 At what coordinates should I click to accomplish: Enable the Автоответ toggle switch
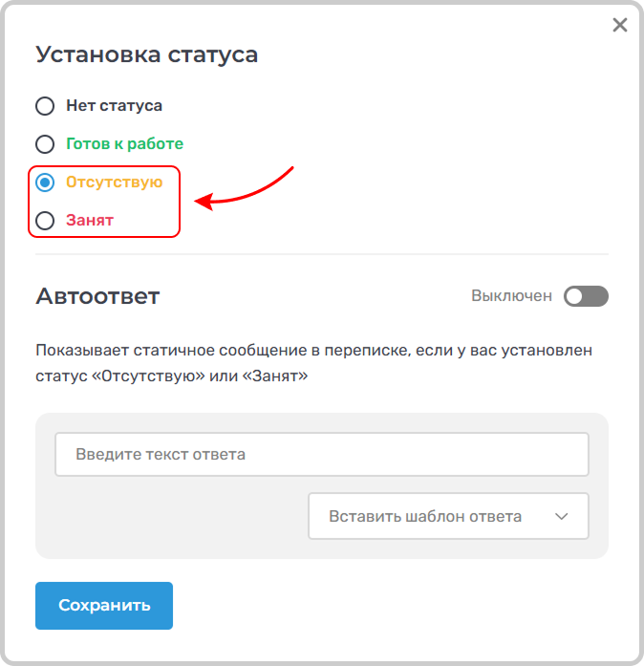(x=586, y=296)
